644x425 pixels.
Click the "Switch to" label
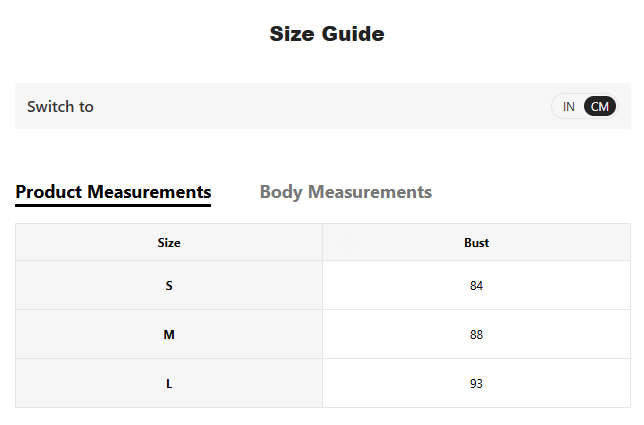pos(60,107)
